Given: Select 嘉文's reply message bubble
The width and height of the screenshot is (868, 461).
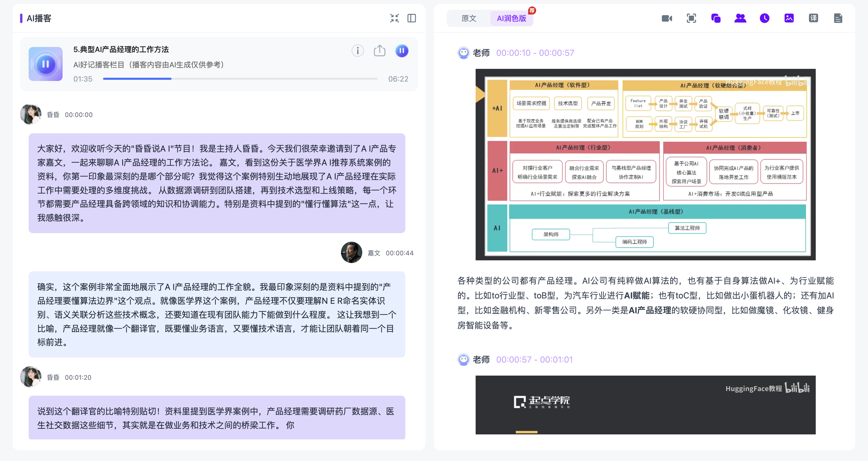Looking at the screenshot, I should (217, 314).
